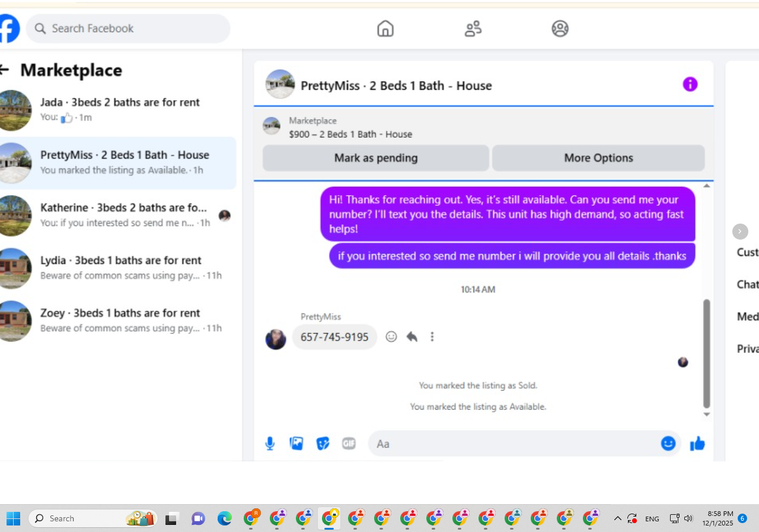Open the Chat app on the taskbar
This screenshot has width=759, height=532.
tap(198, 518)
